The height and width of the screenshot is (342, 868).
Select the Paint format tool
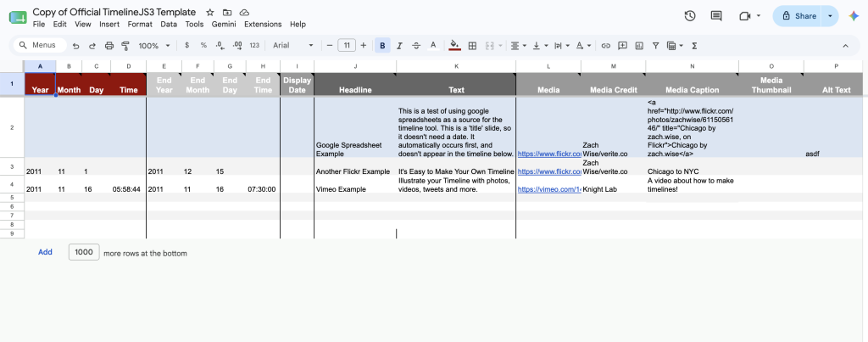pos(125,46)
